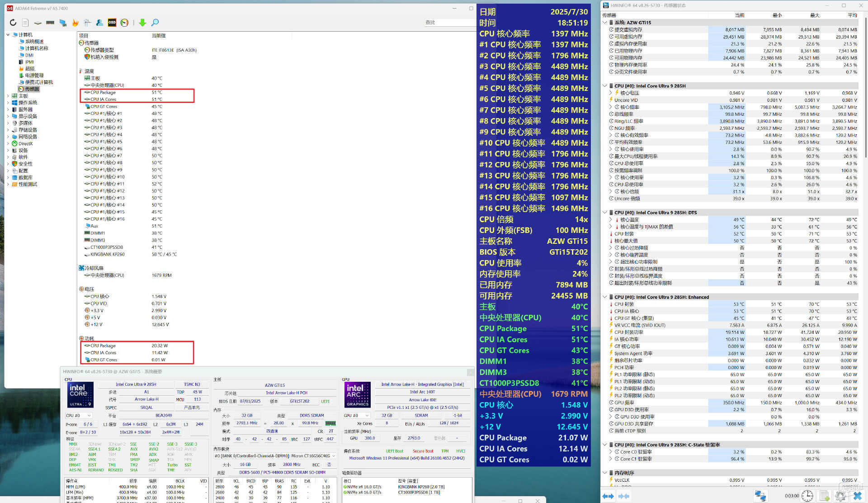Click the AIDA64 user account toolbar icon

pyautogui.click(x=99, y=23)
